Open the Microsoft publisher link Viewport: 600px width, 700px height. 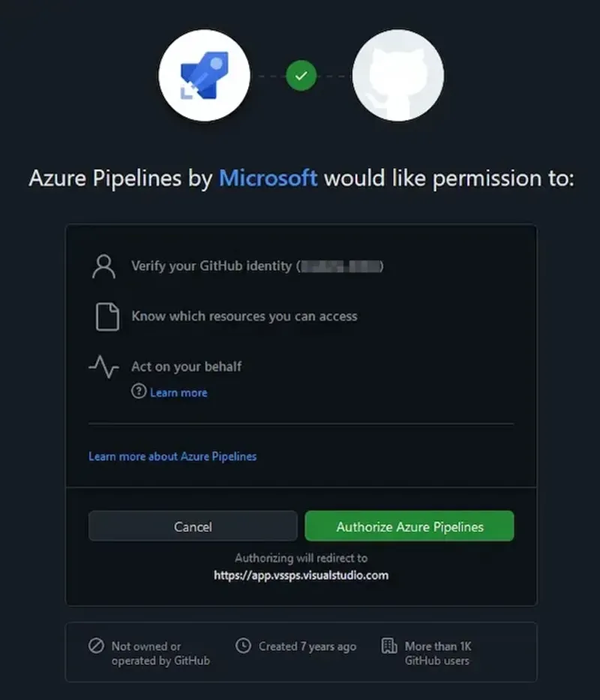268,178
